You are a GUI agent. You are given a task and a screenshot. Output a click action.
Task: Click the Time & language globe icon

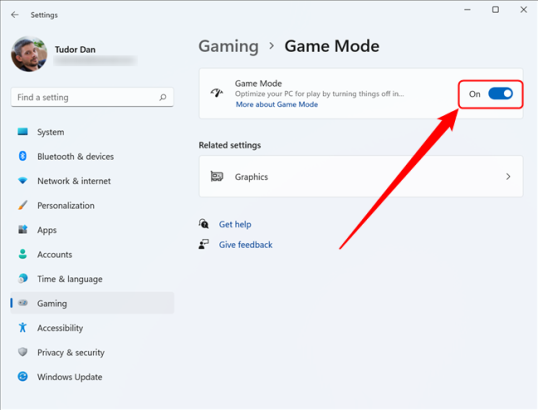click(x=23, y=279)
